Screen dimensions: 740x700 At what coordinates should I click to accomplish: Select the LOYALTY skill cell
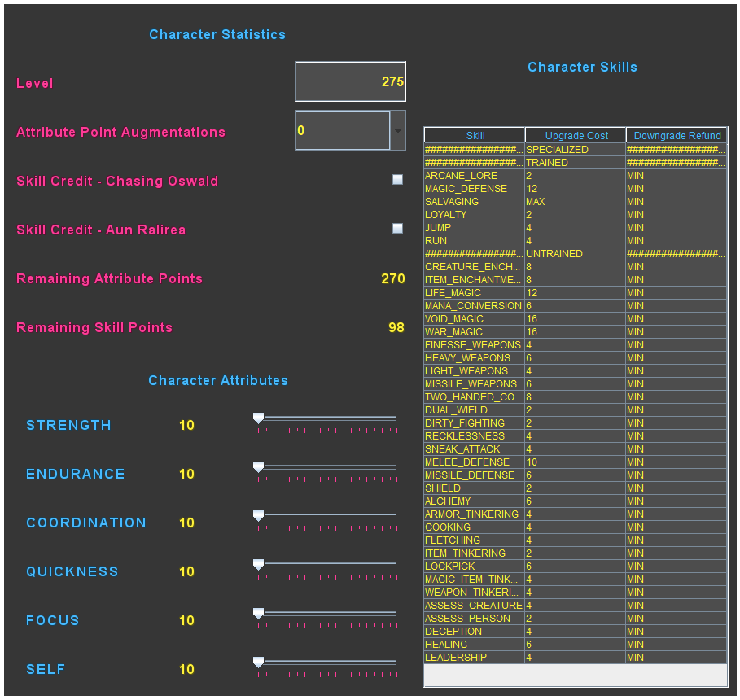[x=475, y=215]
